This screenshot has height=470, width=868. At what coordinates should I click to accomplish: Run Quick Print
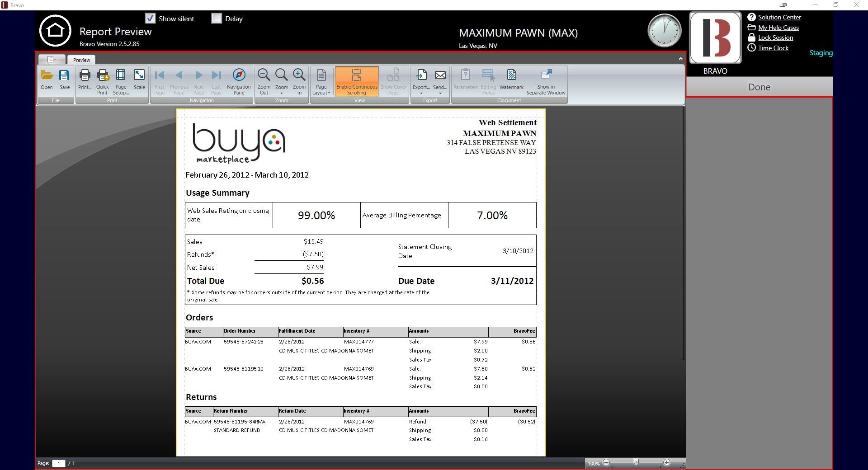click(x=103, y=82)
